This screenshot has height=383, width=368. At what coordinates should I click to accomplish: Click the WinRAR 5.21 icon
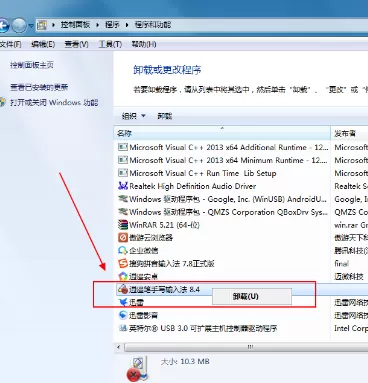point(123,225)
